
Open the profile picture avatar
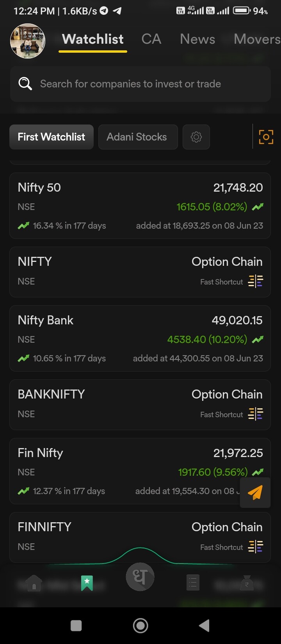pyautogui.click(x=28, y=41)
